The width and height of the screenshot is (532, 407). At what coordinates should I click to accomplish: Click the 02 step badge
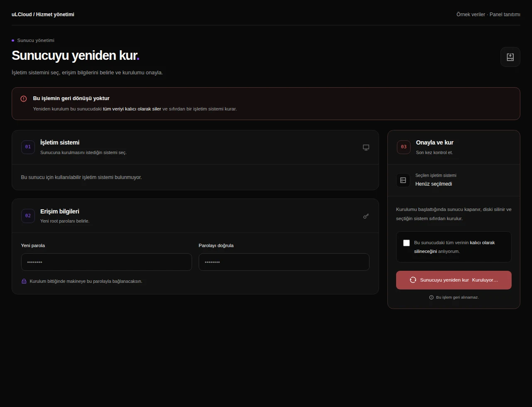click(28, 216)
